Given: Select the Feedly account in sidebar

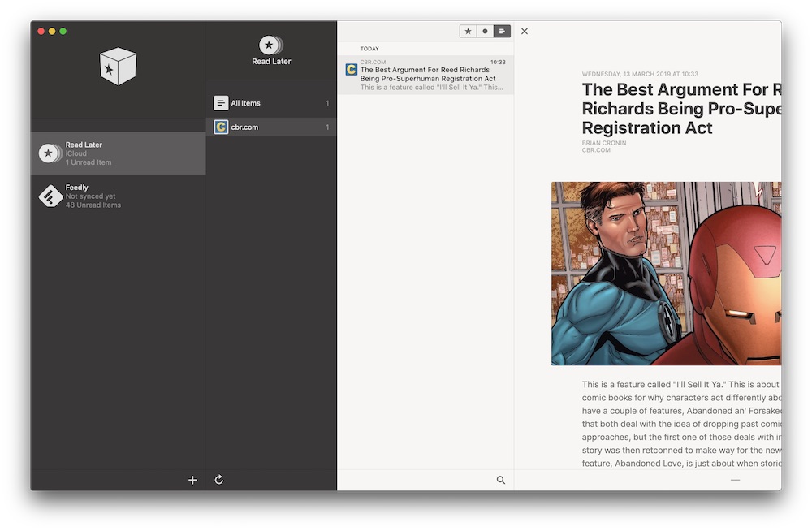Looking at the screenshot, I should 118,196.
